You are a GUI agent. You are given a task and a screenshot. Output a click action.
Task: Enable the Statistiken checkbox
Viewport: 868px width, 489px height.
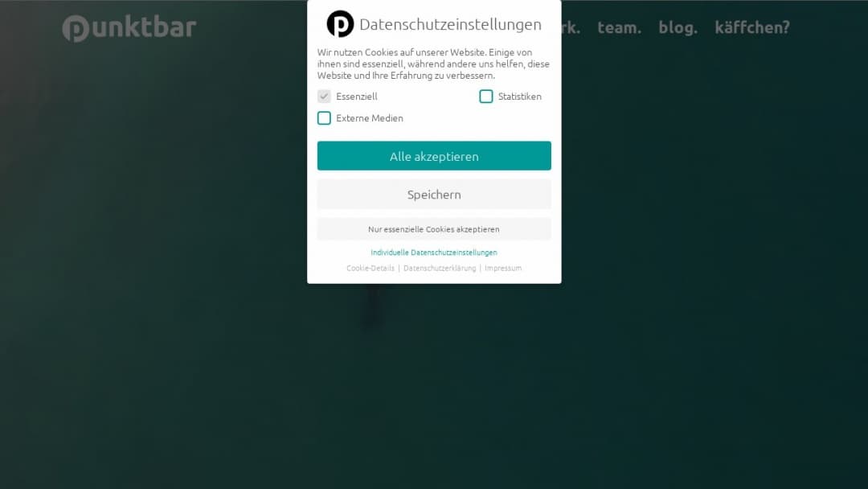(x=485, y=96)
